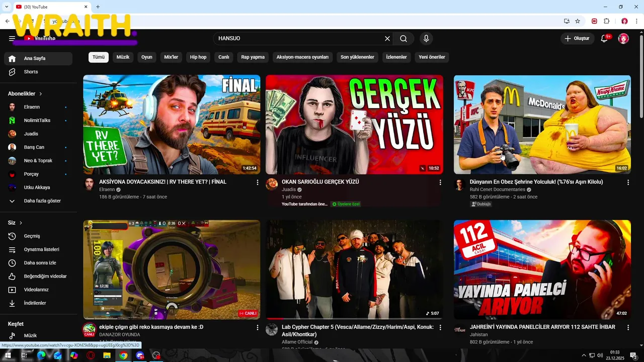Open Shorts in the sidebar

38,72
